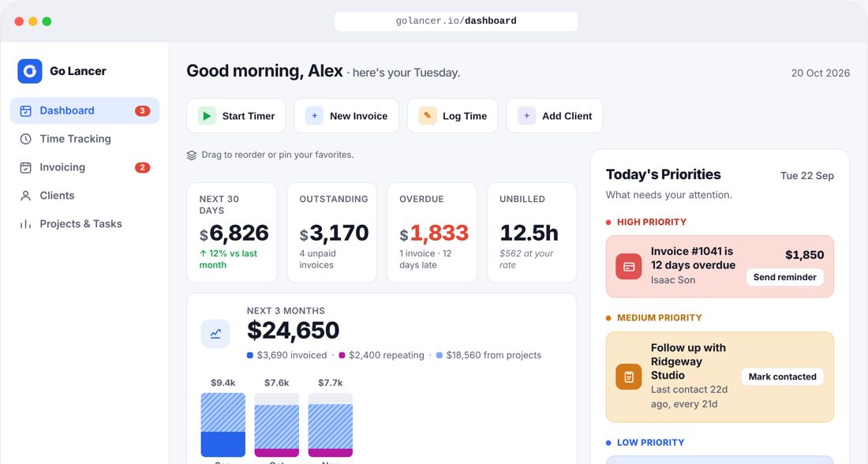Viewport: 868px width, 464px height.
Task: Click the $2,400 repeating magenta legend swatch
Action: 342,355
